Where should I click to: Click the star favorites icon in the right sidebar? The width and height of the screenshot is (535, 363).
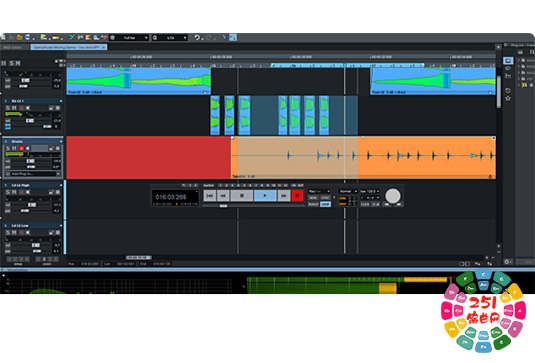508,98
